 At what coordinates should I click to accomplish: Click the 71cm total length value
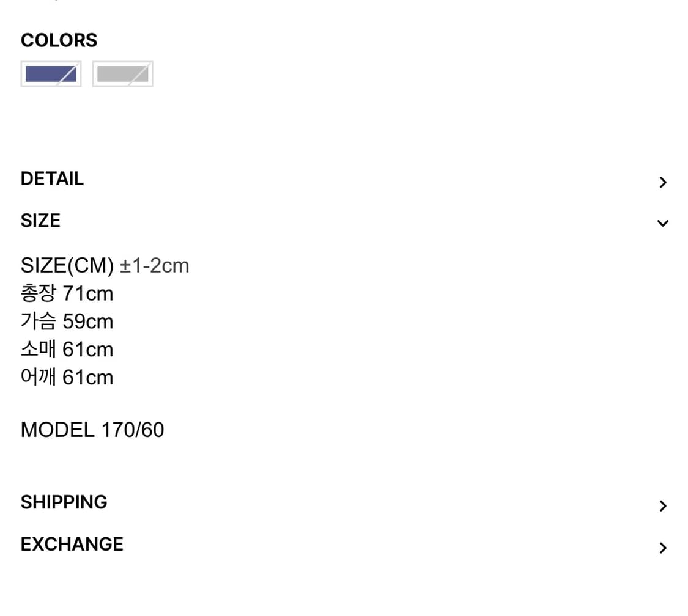point(88,294)
